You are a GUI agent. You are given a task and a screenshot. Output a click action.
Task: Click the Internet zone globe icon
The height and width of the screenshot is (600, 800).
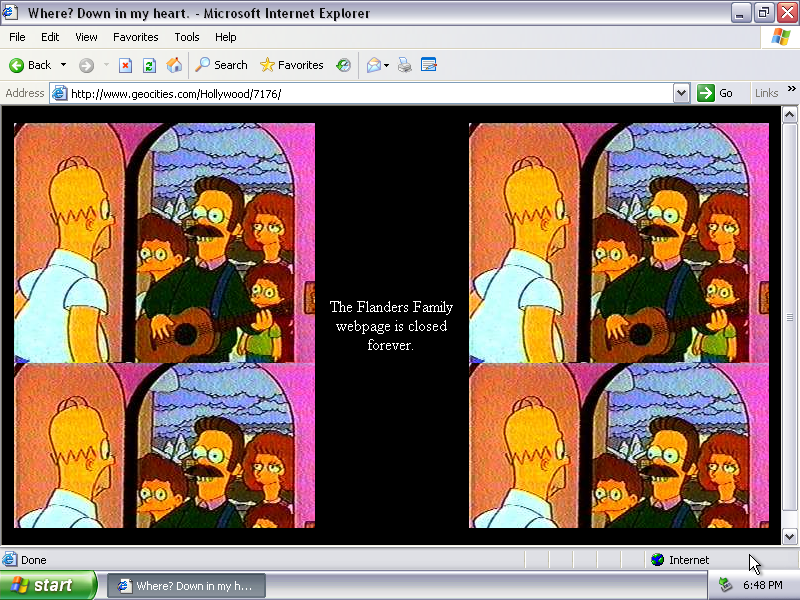658,560
